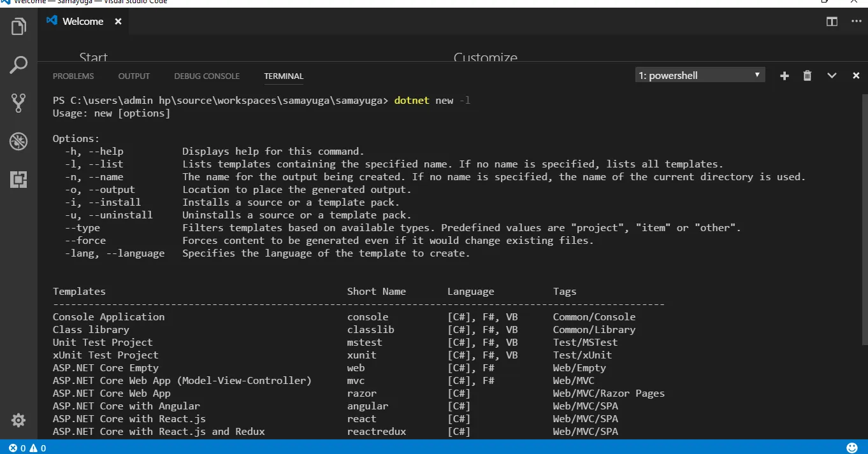Click the '-h, --help' option text
This screenshot has width=868, height=454.
94,151
